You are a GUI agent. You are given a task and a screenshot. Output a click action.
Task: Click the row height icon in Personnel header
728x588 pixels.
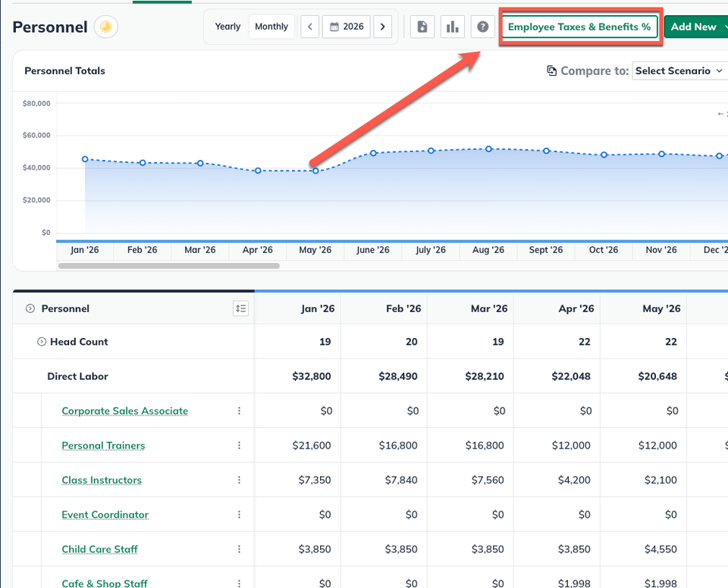(240, 308)
